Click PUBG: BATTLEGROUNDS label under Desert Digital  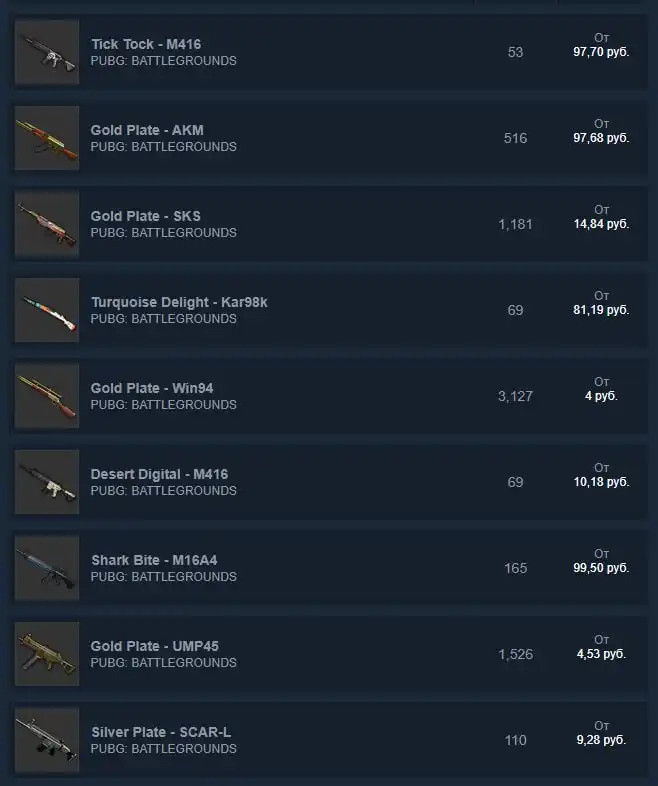tap(163, 490)
